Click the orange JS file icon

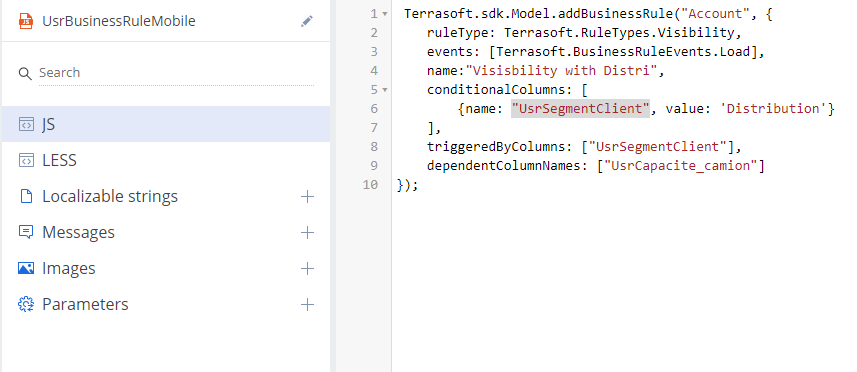tap(26, 21)
